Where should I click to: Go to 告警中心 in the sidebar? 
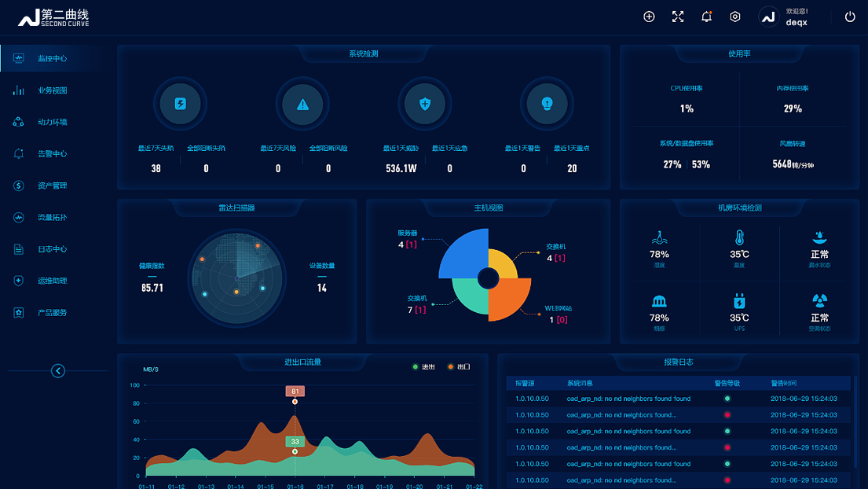(x=52, y=154)
